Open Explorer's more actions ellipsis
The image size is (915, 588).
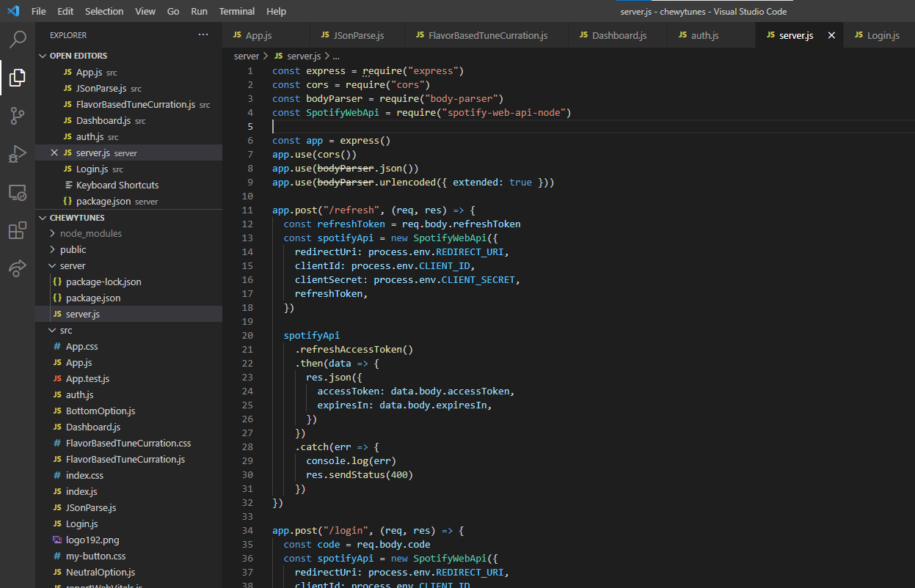(203, 35)
